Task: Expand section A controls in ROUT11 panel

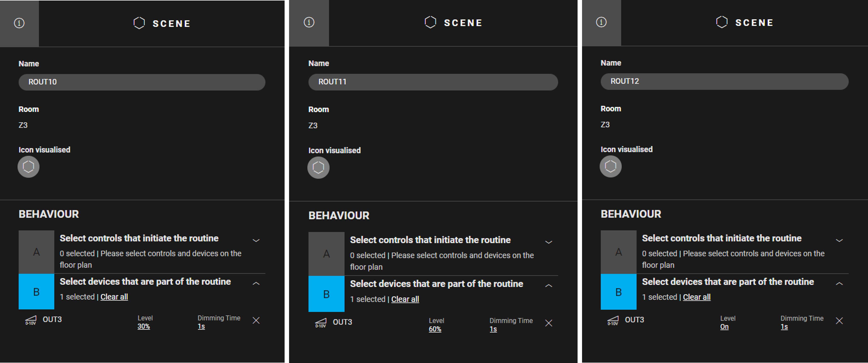Action: pos(549,242)
